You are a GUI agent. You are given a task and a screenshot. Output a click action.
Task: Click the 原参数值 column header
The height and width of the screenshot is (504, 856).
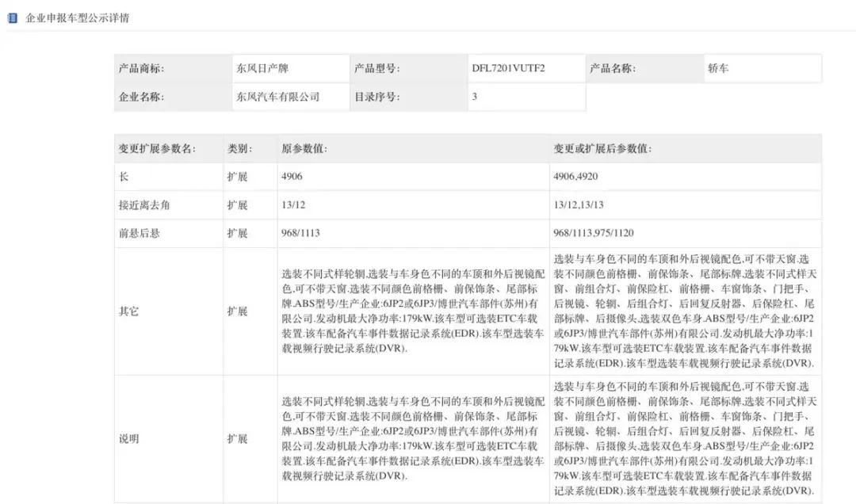pyautogui.click(x=304, y=148)
